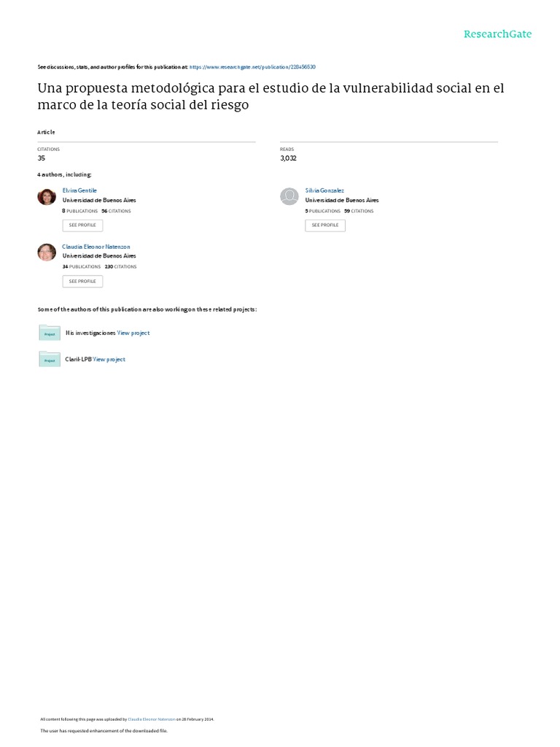See profile button under Silvia Gonzalez
Screen dimensions: 560x747
click(x=325, y=225)
